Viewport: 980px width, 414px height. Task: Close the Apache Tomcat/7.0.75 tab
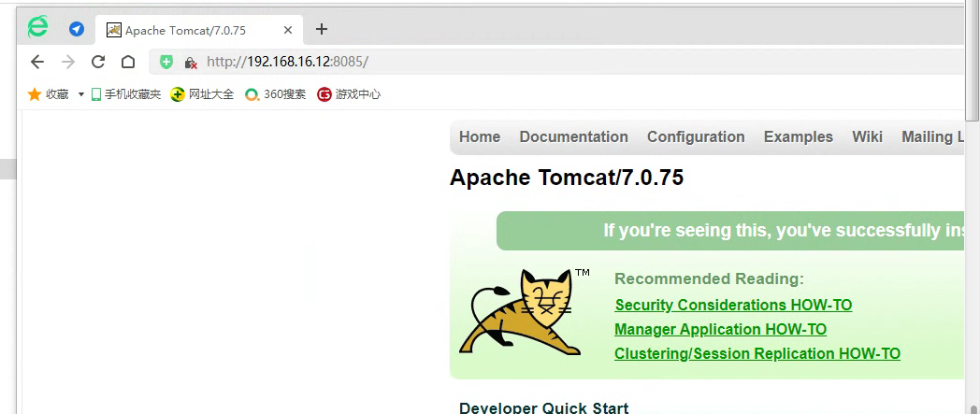click(x=287, y=30)
